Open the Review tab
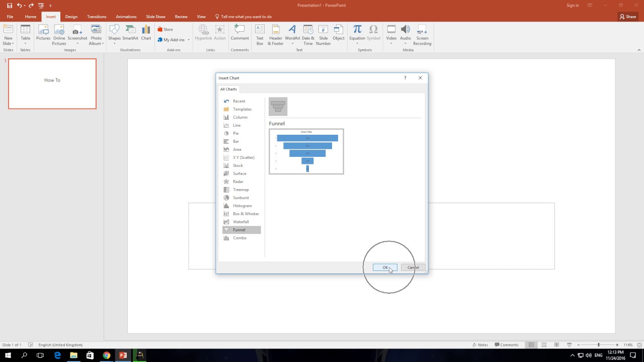Viewport: 644px width, 362px height. coord(181,17)
